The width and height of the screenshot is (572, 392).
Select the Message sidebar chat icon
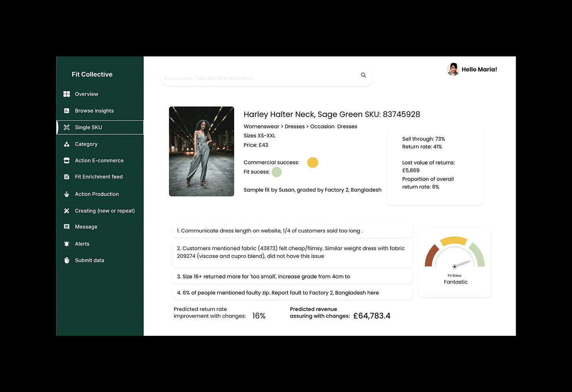coord(67,227)
